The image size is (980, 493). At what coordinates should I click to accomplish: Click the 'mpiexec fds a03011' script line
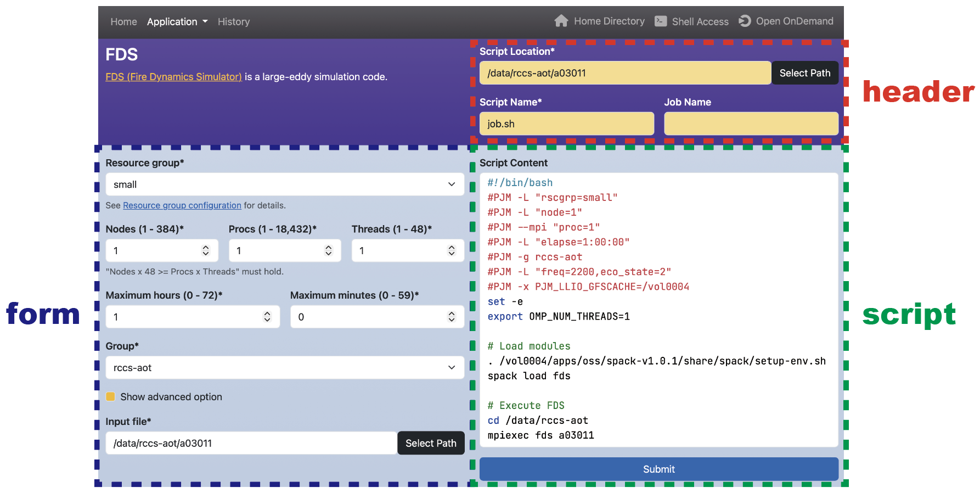click(x=540, y=435)
